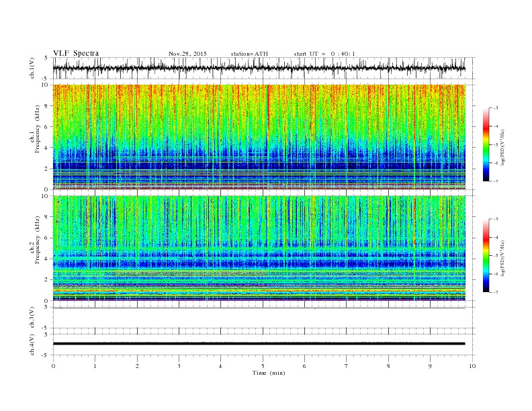Click the gray ch.3 trace line
The image size is (532, 411).
point(259,308)
